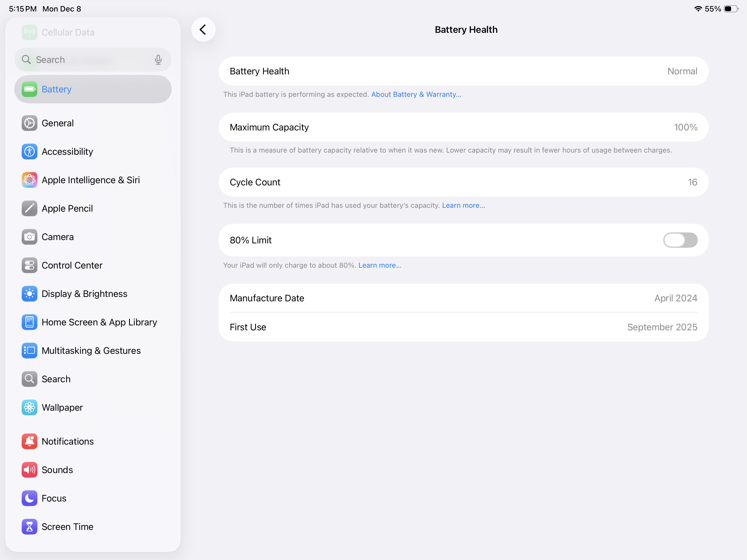The height and width of the screenshot is (560, 747).
Task: Click Learn more under 80% Limit
Action: tap(380, 266)
